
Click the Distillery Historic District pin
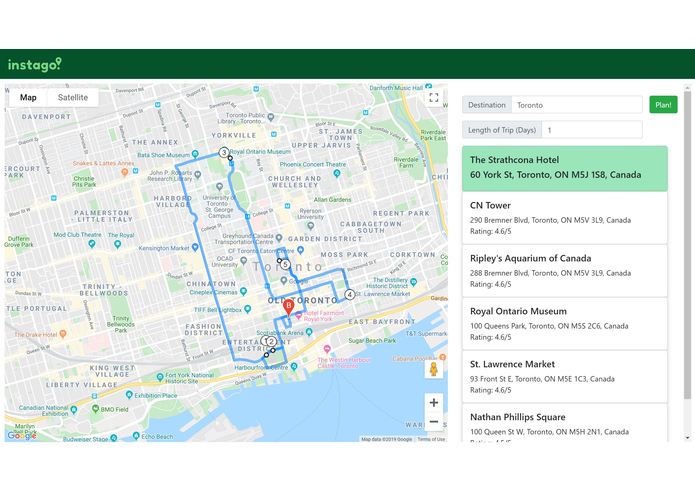click(x=414, y=282)
